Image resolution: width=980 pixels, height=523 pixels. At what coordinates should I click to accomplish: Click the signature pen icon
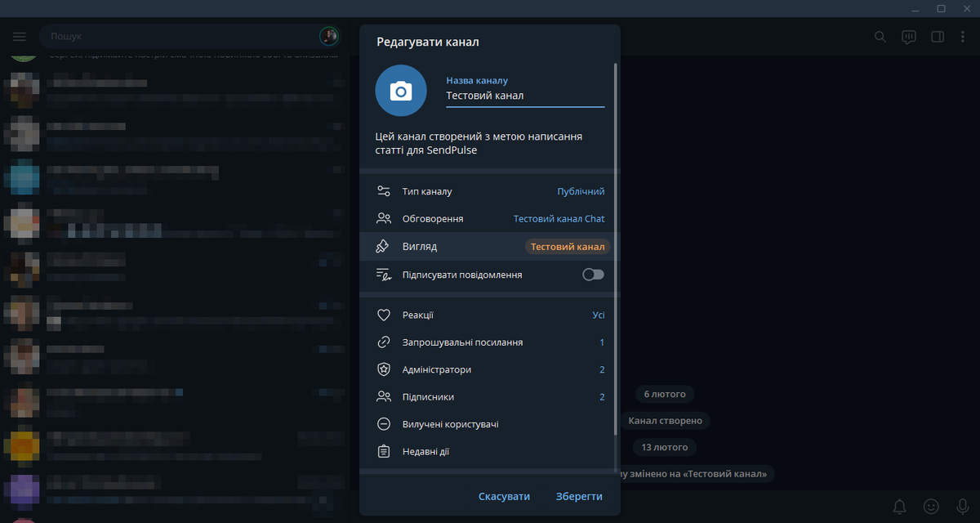384,275
